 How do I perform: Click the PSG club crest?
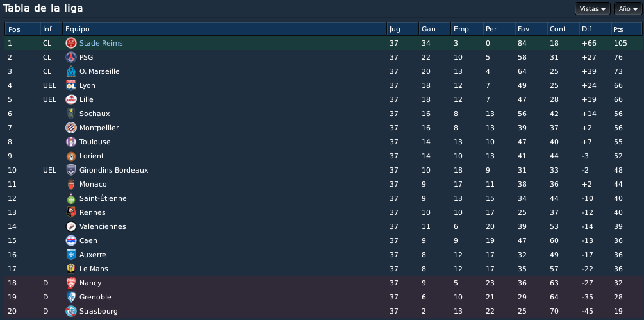pos(71,57)
